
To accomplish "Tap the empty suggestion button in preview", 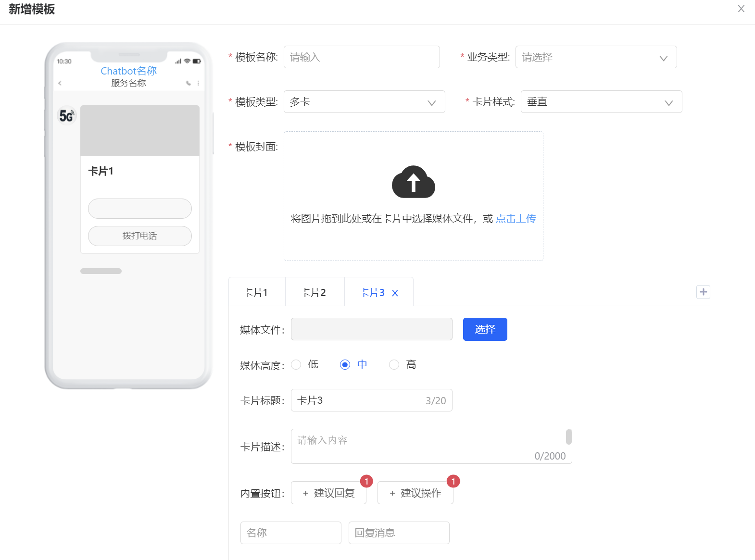I will point(139,209).
